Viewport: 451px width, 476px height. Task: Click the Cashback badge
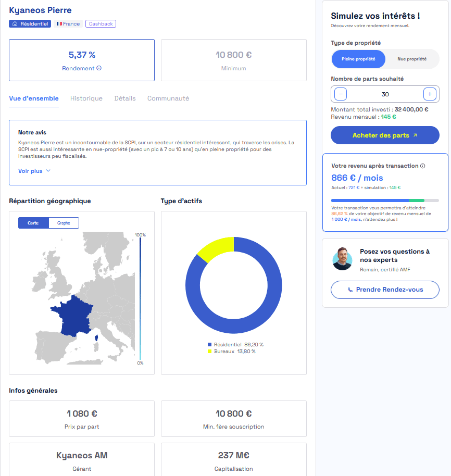pos(101,23)
